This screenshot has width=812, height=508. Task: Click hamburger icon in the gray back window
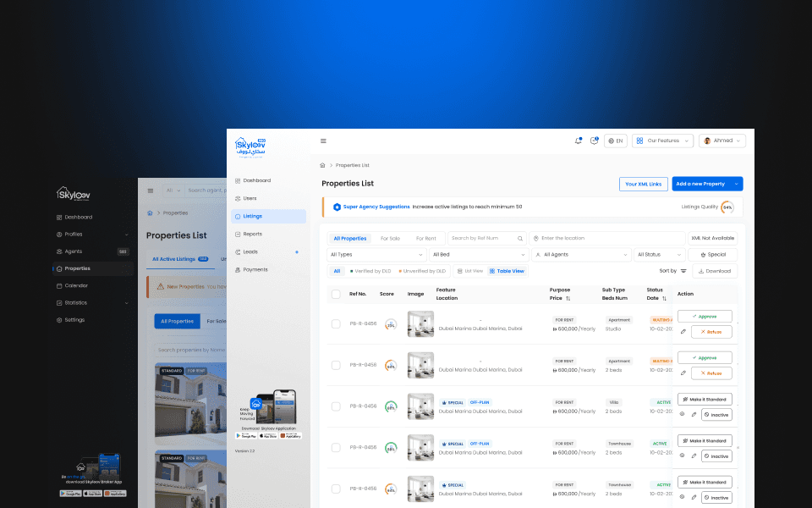[x=151, y=190]
